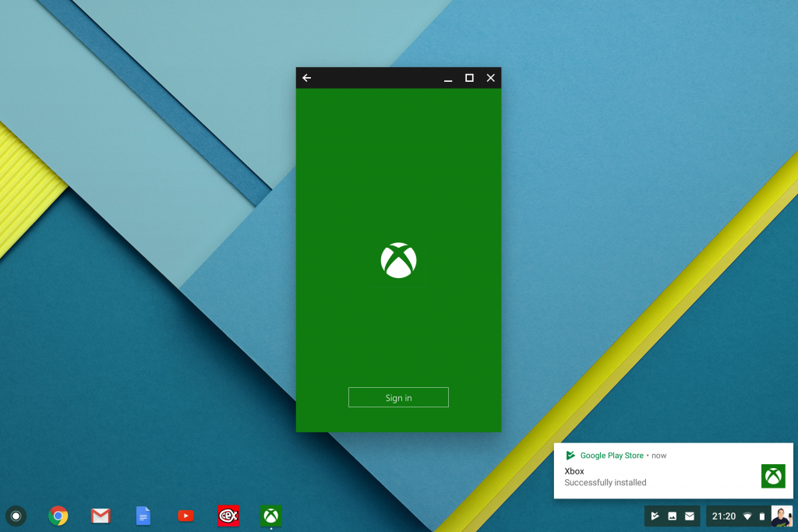Image resolution: width=798 pixels, height=532 pixels.
Task: Select the Xbox app shelf icon
Action: point(270,516)
